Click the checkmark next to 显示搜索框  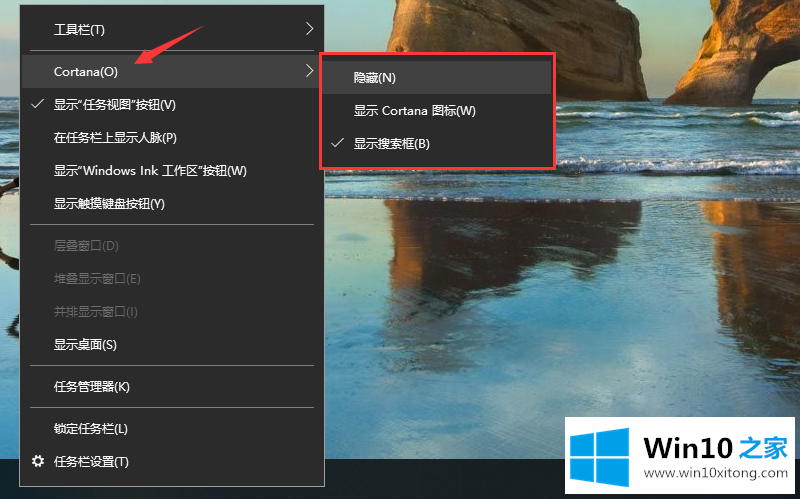tap(336, 144)
